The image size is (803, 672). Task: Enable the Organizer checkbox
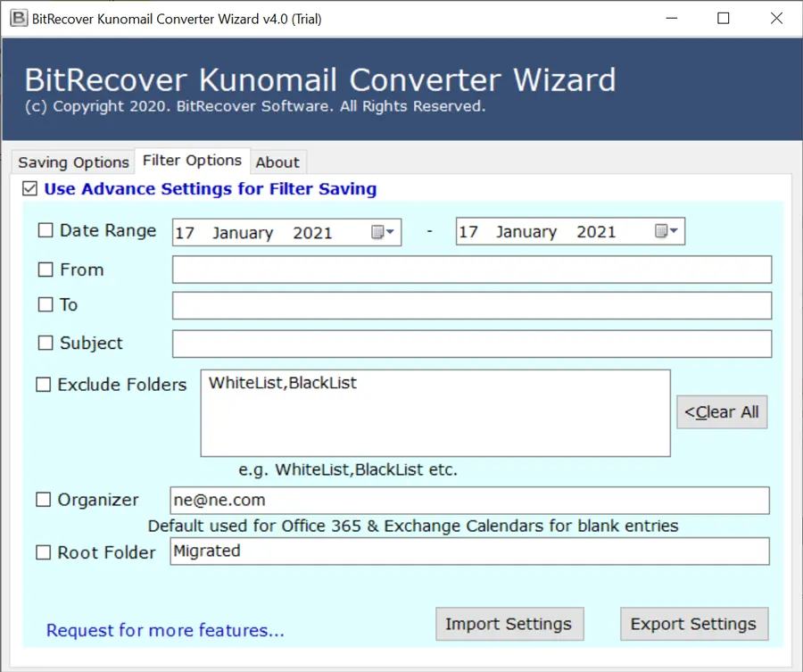pyautogui.click(x=44, y=500)
